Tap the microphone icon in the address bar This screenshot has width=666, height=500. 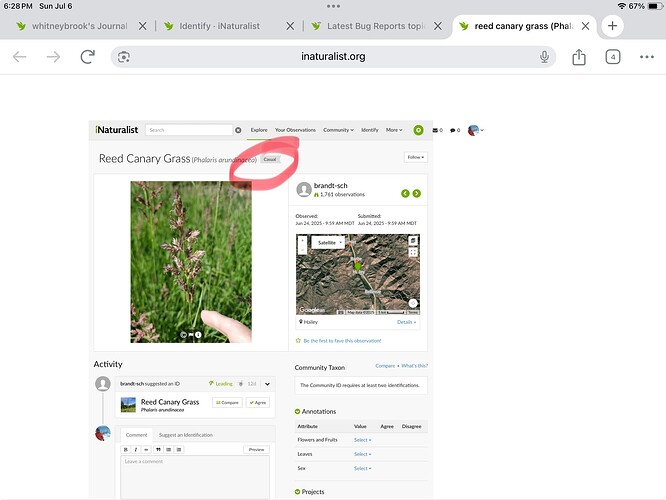point(544,56)
